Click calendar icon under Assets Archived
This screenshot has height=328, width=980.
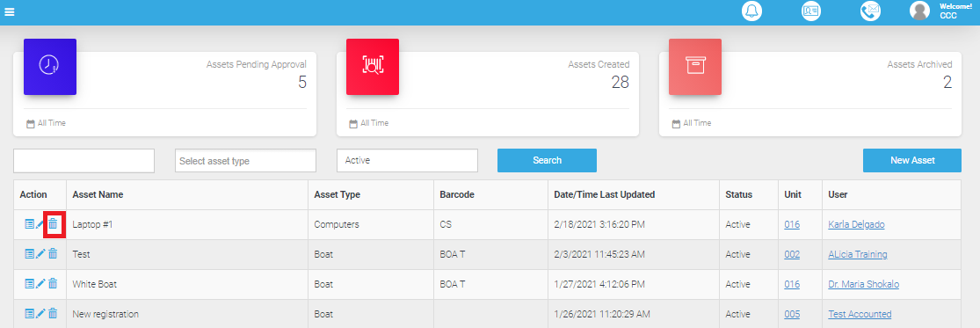[x=675, y=124]
